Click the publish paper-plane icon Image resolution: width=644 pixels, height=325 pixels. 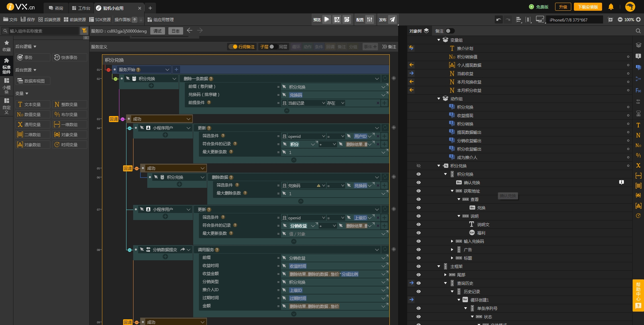392,19
